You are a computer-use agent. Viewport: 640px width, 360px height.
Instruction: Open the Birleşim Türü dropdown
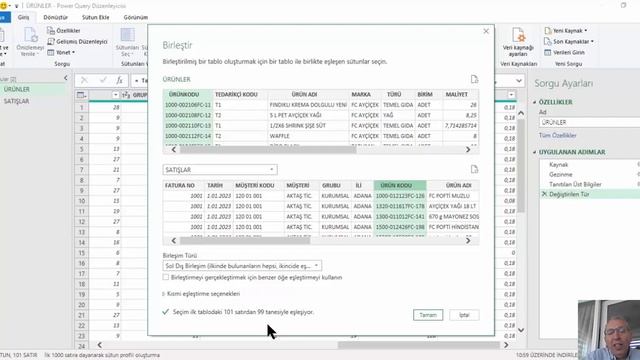pos(242,266)
